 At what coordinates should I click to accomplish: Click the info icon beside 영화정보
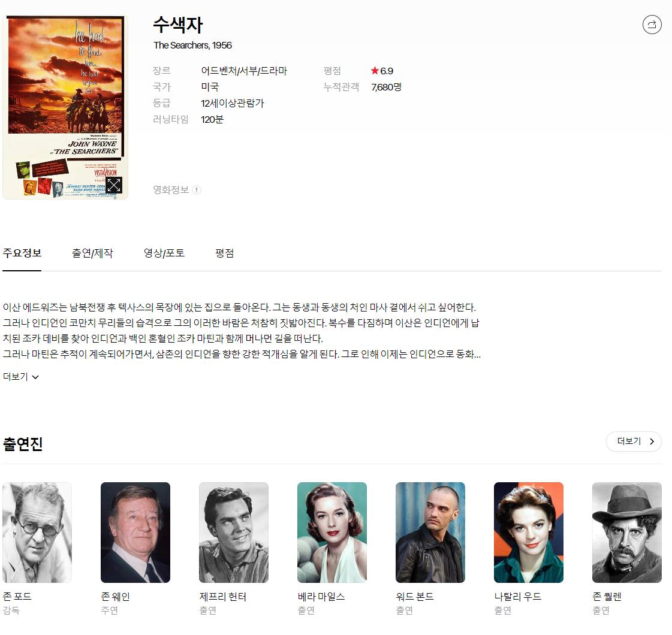197,190
